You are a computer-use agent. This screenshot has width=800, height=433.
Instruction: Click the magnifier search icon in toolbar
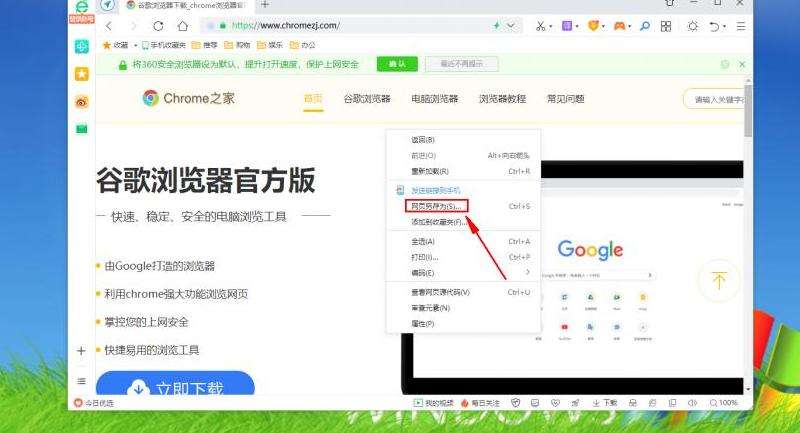pos(644,25)
